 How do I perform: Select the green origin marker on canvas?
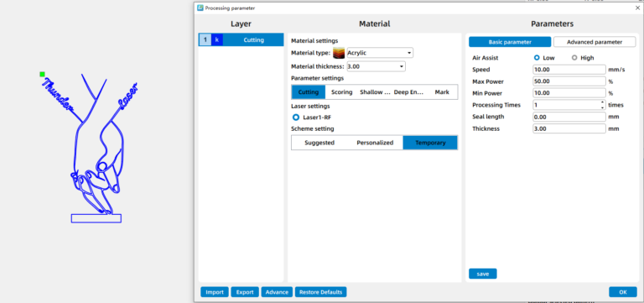click(42, 74)
